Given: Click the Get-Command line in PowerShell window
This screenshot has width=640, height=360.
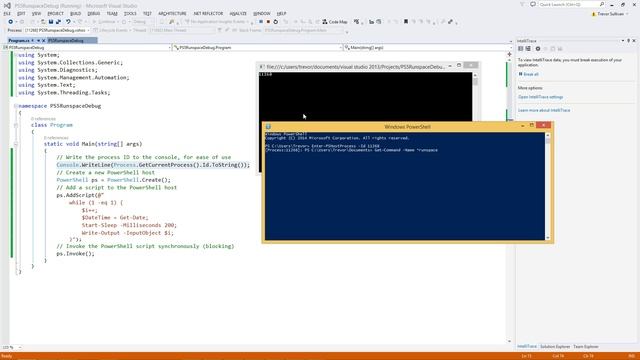Looking at the screenshot, I should (x=351, y=150).
